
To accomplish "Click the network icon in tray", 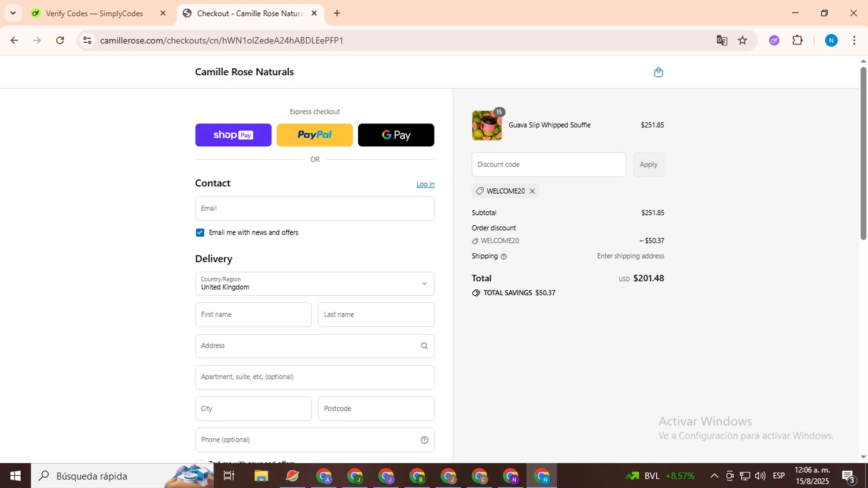I will tap(745, 476).
